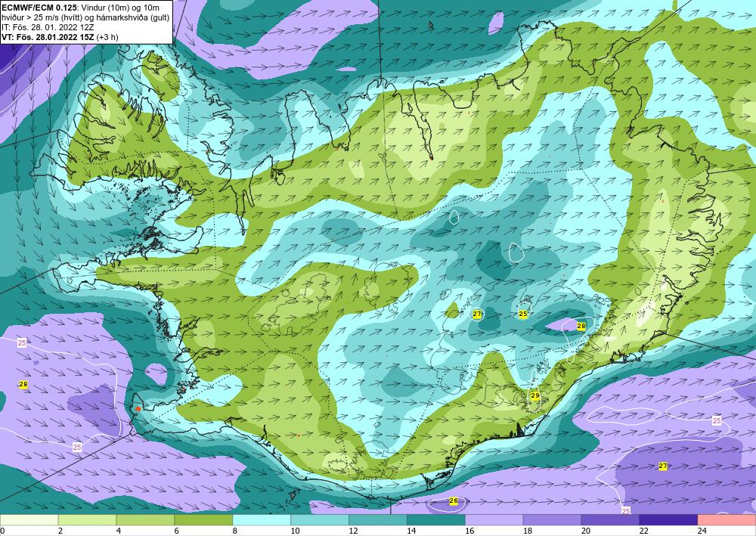Choose the olive green 6–8 m/s legend swatch
756x536 pixels.
point(203,520)
